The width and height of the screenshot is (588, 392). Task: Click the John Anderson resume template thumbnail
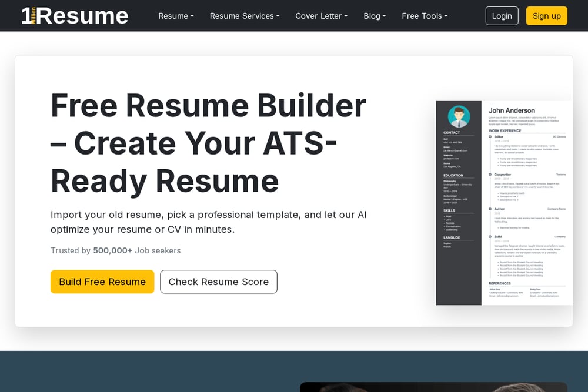(504, 203)
